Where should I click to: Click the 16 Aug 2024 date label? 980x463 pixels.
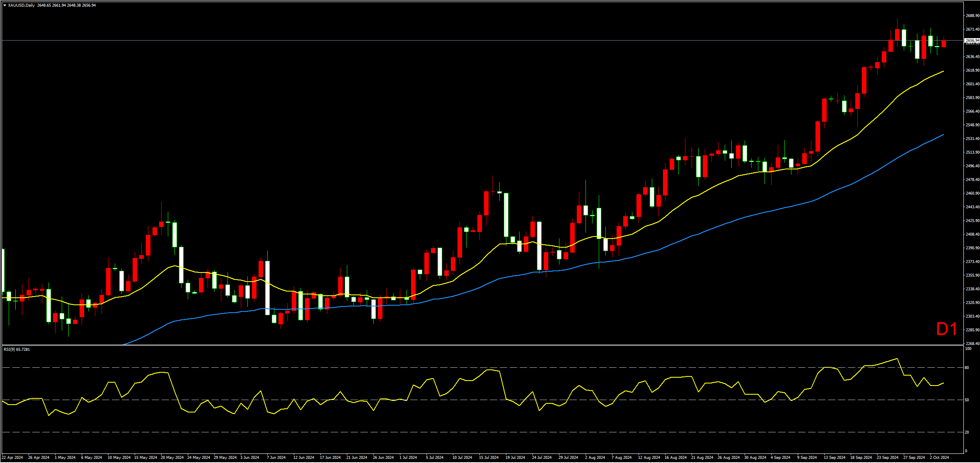tap(675, 458)
